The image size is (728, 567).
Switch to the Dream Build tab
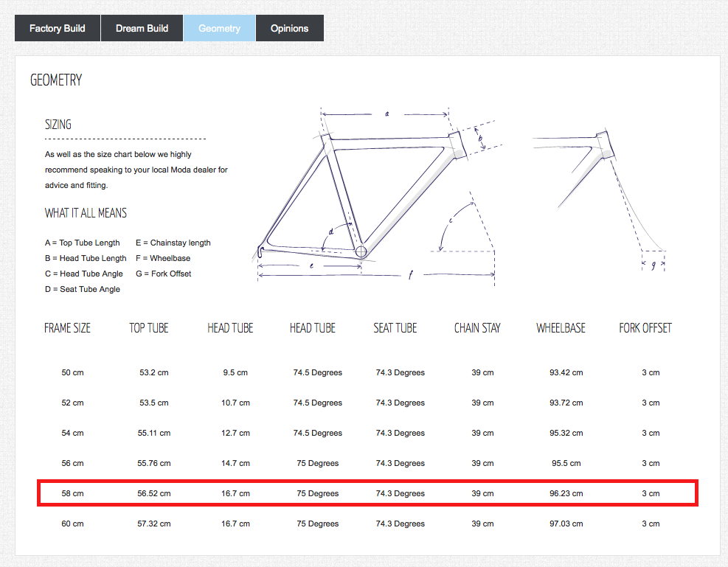(x=142, y=29)
